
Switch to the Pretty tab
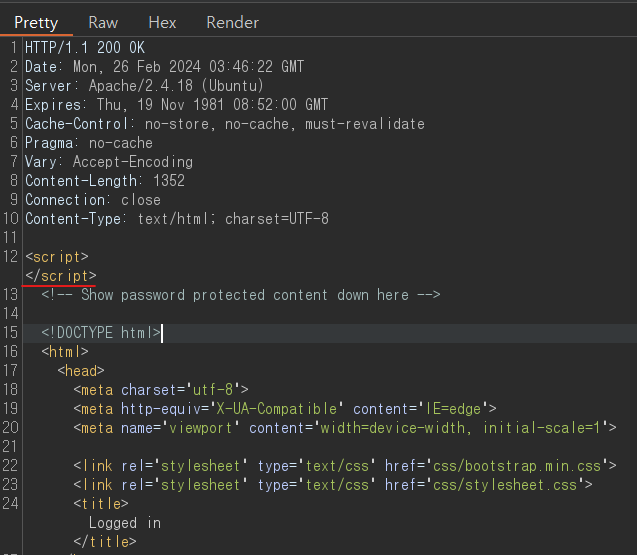[x=36, y=23]
